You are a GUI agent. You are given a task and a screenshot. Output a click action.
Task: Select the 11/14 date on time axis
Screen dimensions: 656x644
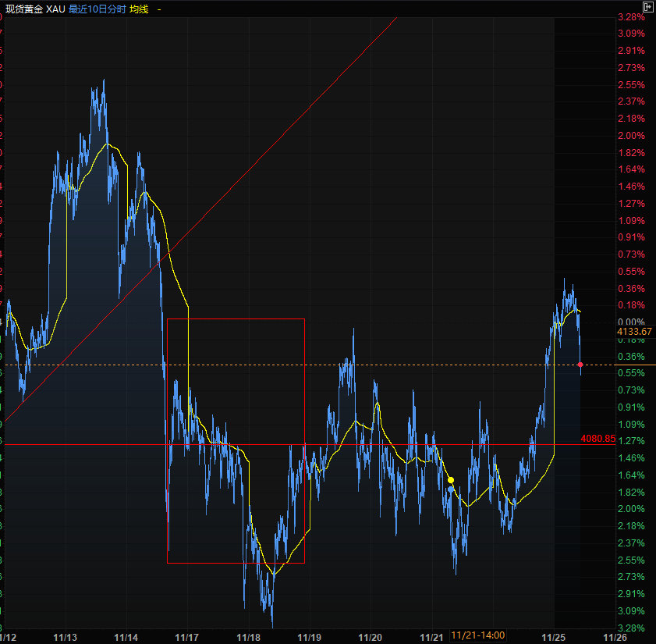[x=126, y=637]
